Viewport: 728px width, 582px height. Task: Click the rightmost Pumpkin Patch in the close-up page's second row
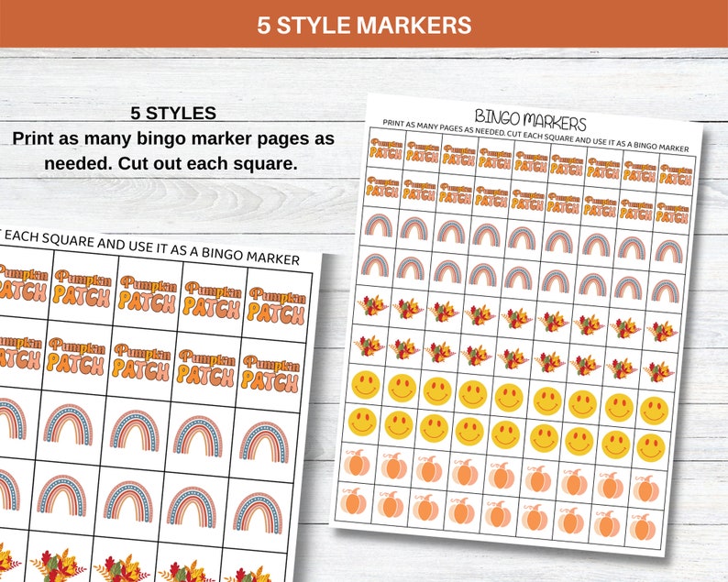pyautogui.click(x=270, y=374)
